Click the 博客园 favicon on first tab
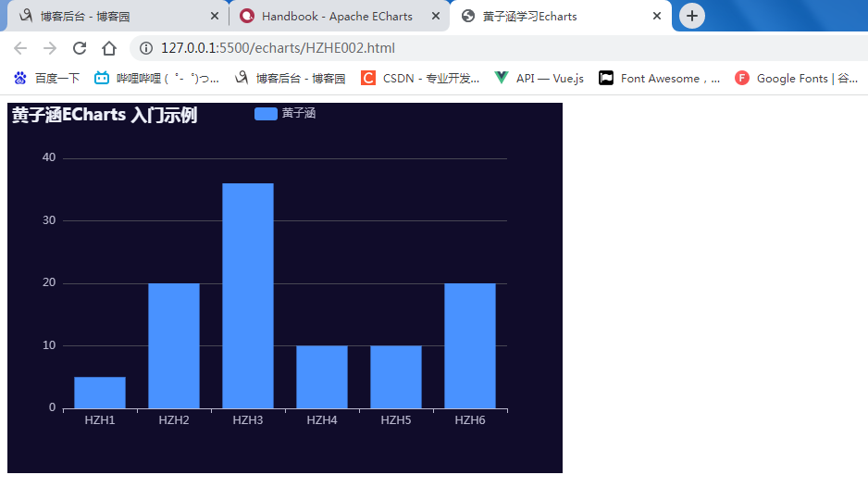This screenshot has height=500, width=868. pyautogui.click(x=26, y=16)
